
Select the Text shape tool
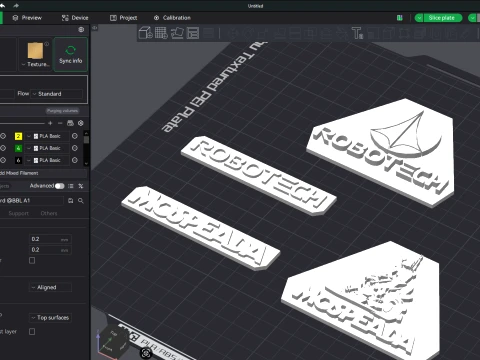click(x=357, y=33)
